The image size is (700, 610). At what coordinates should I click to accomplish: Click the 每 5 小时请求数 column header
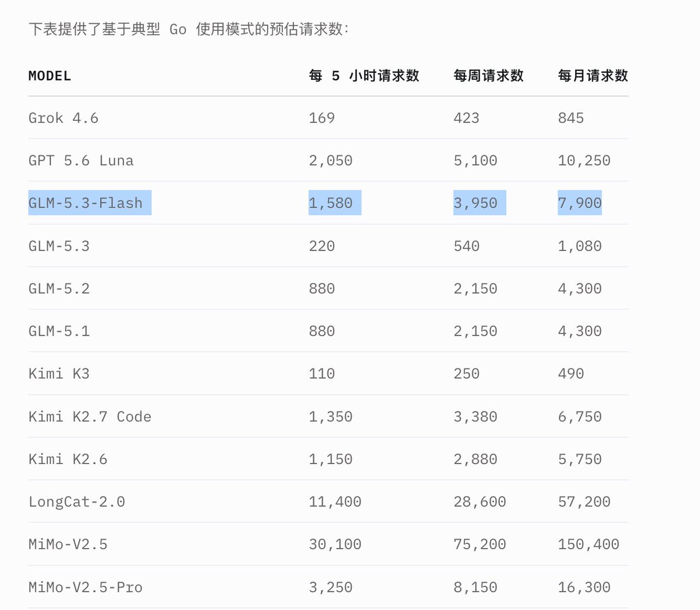coord(364,76)
